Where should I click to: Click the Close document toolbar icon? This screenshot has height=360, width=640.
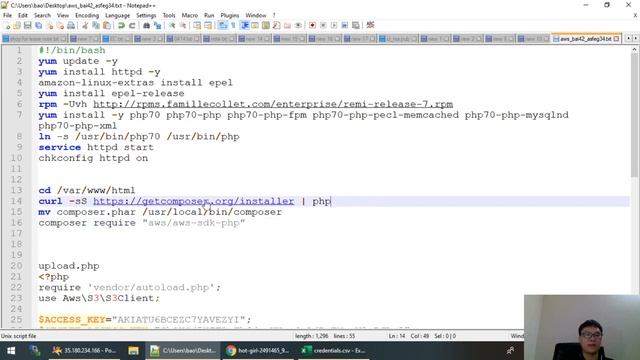click(49, 26)
